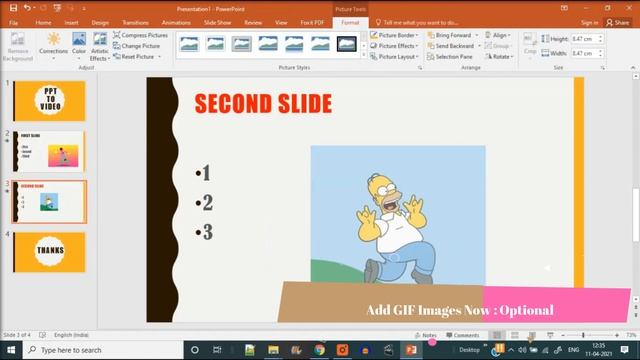Expand the Reset Picture dropdown arrow

(160, 57)
